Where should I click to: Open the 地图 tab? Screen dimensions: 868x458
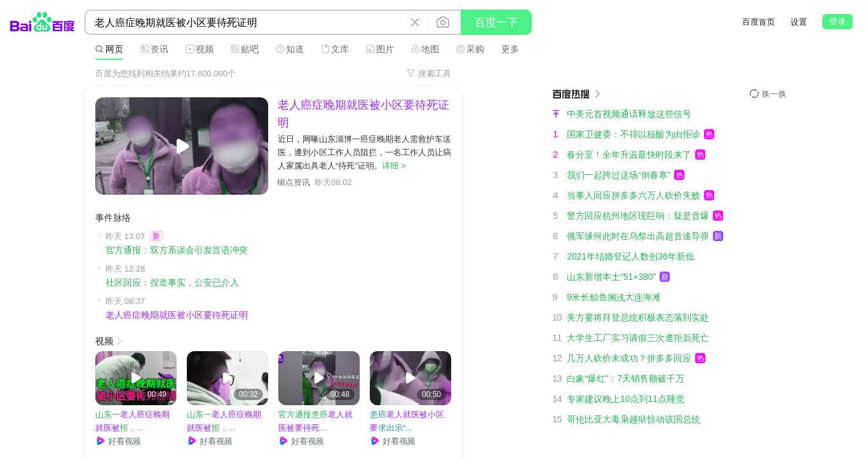pyautogui.click(x=425, y=49)
